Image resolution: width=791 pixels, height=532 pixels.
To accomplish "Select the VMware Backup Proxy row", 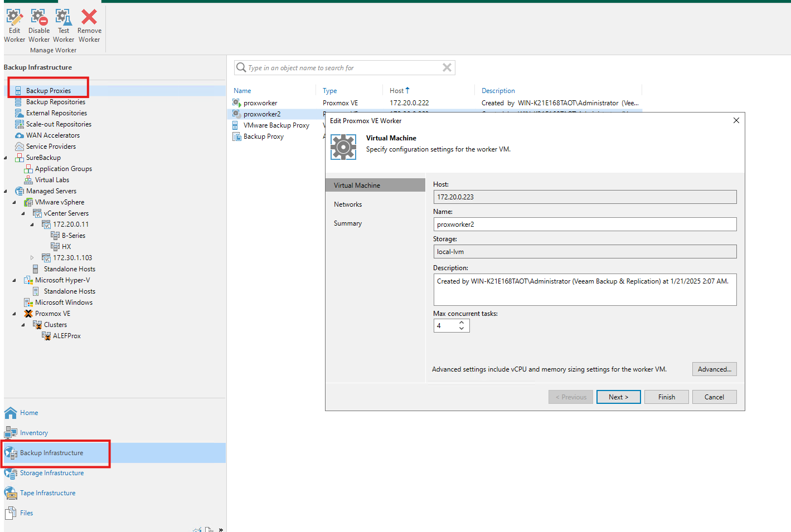I will click(278, 125).
